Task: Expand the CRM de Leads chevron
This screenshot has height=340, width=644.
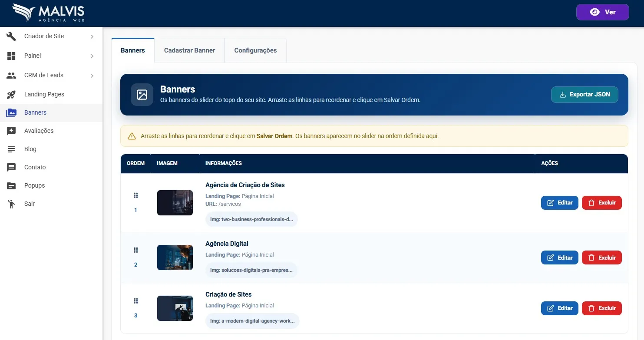Action: [x=92, y=76]
